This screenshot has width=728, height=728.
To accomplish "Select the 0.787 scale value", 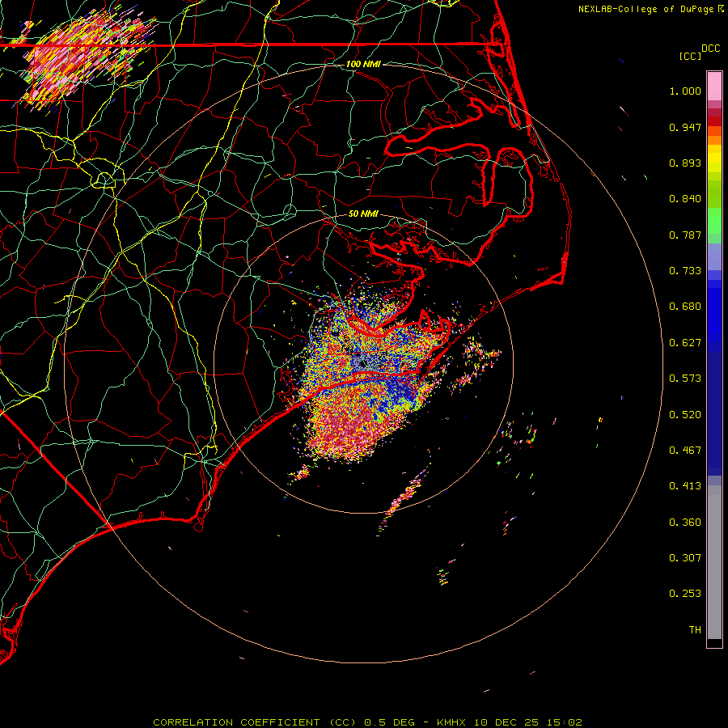I will (x=685, y=235).
